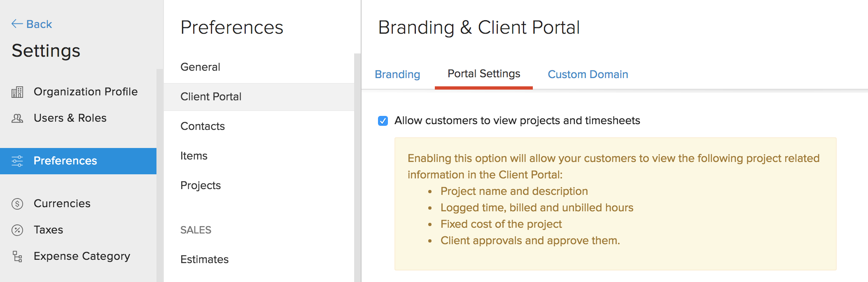Click the Back arrow icon
This screenshot has width=868, height=282.
pos(17,24)
